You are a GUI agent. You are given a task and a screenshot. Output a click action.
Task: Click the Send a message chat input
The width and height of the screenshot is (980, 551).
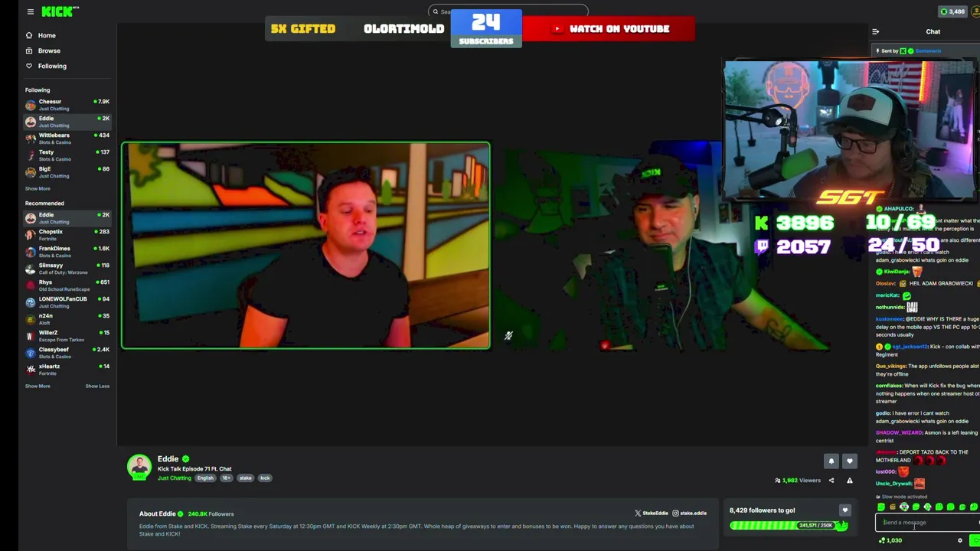928,523
